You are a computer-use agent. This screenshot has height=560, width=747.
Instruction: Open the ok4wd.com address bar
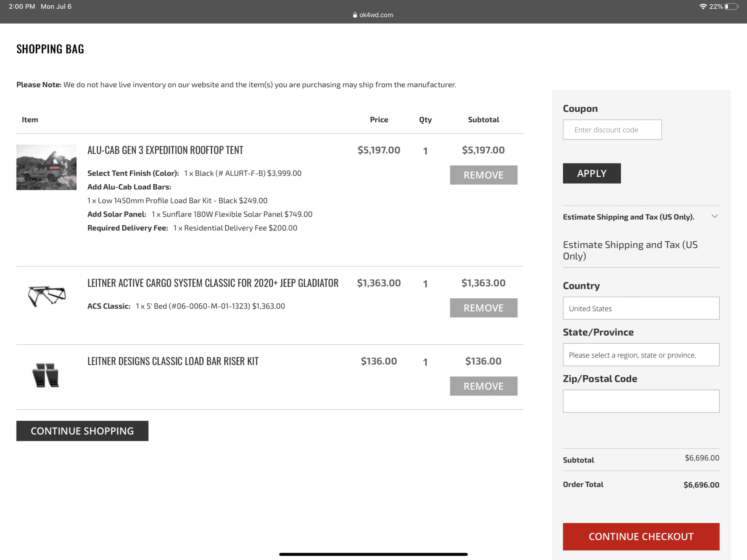(x=373, y=15)
